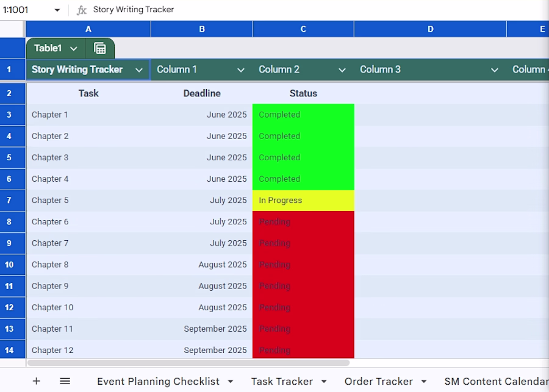Open the Column 3 header dropdown arrow

494,70
